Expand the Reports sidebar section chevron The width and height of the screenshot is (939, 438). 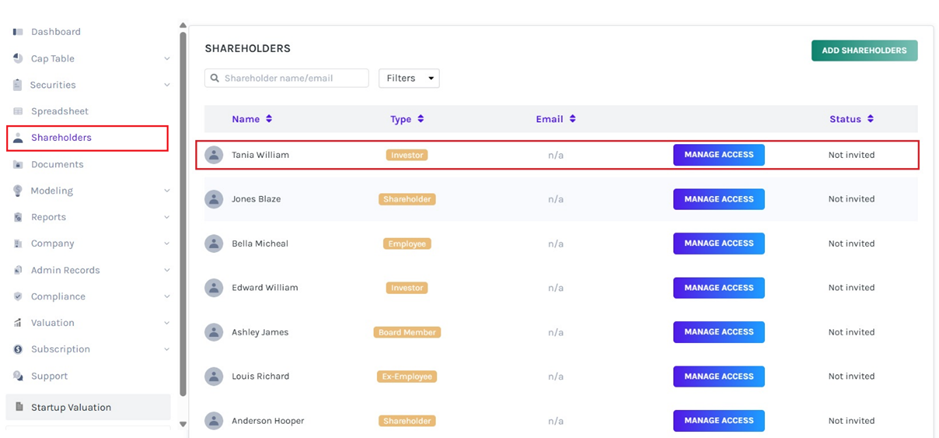click(167, 217)
